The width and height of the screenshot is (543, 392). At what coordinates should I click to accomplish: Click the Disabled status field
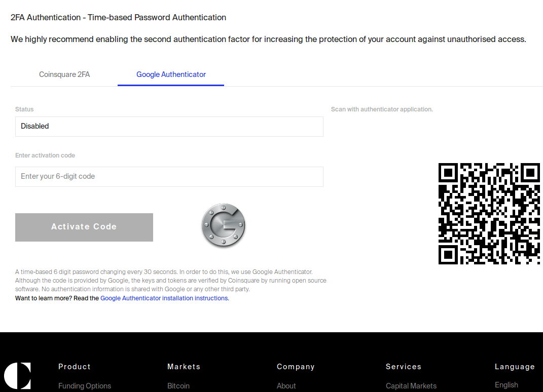(169, 127)
